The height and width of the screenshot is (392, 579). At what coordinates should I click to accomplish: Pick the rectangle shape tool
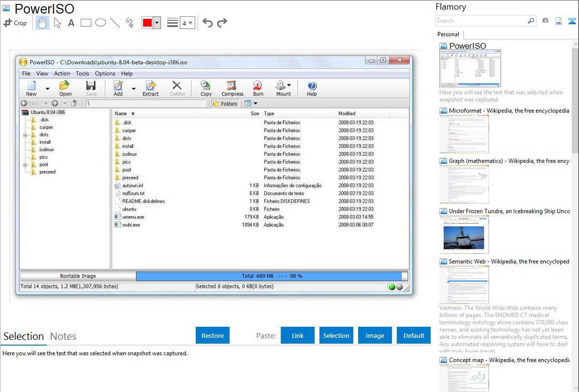click(x=86, y=23)
